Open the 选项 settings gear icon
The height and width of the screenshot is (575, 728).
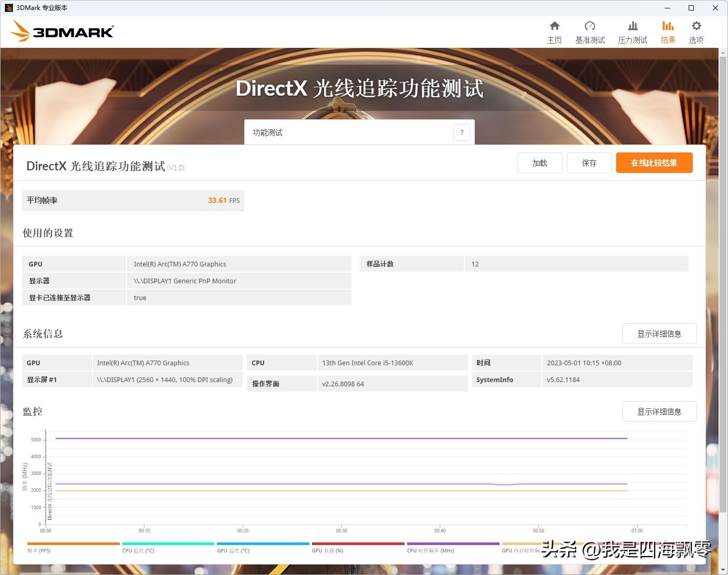click(x=696, y=31)
